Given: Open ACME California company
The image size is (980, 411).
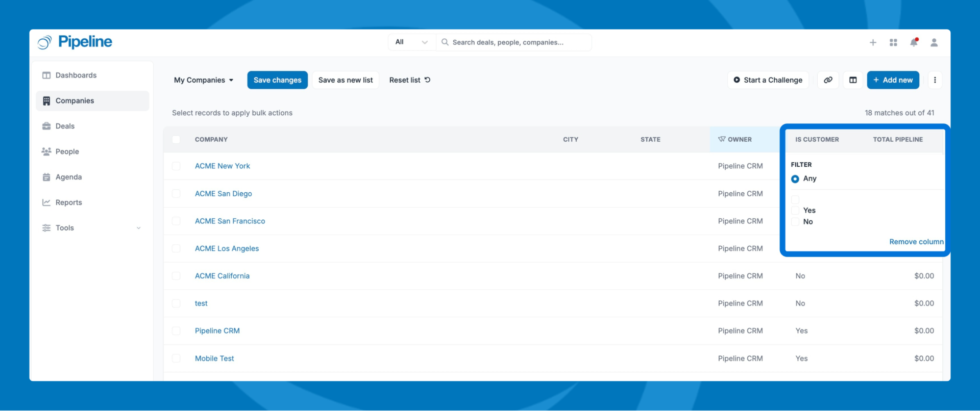Looking at the screenshot, I should pos(223,276).
